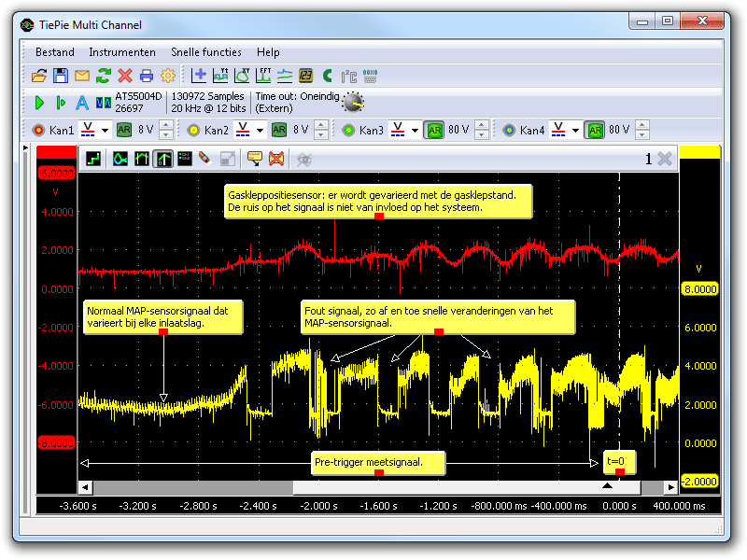Open a file with the folder icon
Image resolution: width=747 pixels, height=560 pixels.
pyautogui.click(x=39, y=76)
